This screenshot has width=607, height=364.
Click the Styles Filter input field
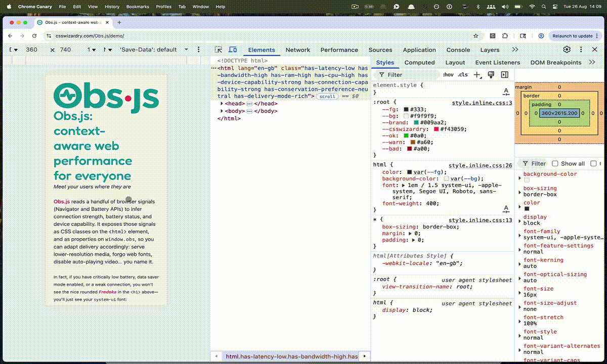pos(406,75)
